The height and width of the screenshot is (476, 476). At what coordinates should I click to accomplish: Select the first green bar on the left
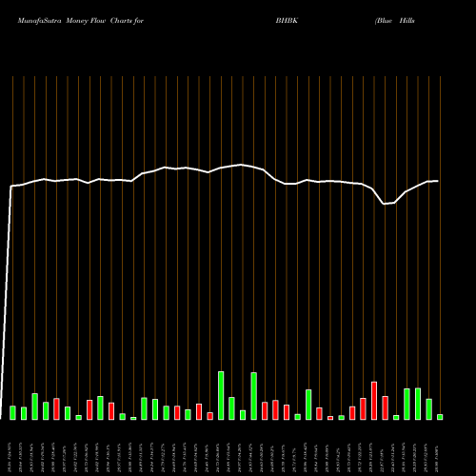13,413
